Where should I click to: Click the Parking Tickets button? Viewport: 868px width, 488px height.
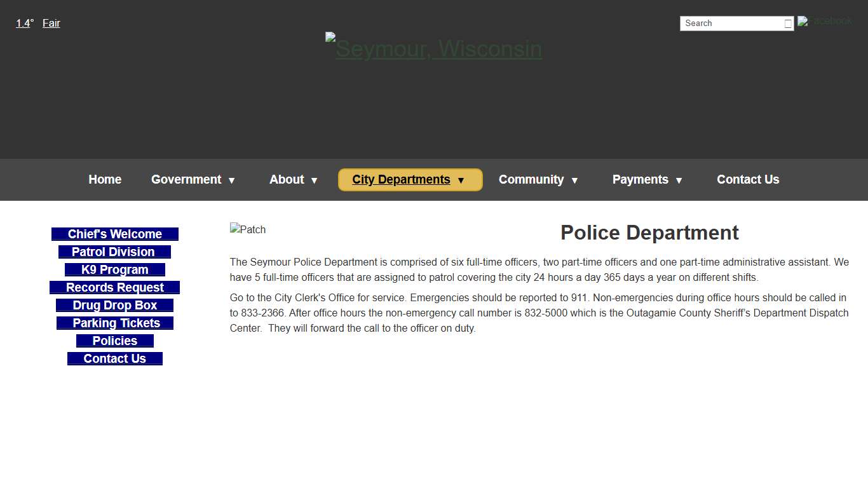114,323
